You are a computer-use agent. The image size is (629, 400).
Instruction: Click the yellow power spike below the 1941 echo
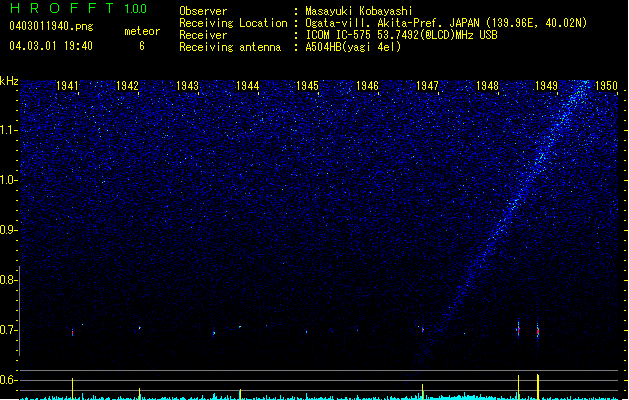tap(73, 388)
